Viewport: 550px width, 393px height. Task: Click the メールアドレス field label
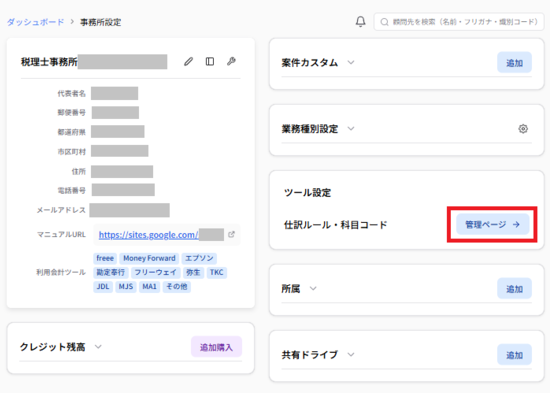click(61, 210)
